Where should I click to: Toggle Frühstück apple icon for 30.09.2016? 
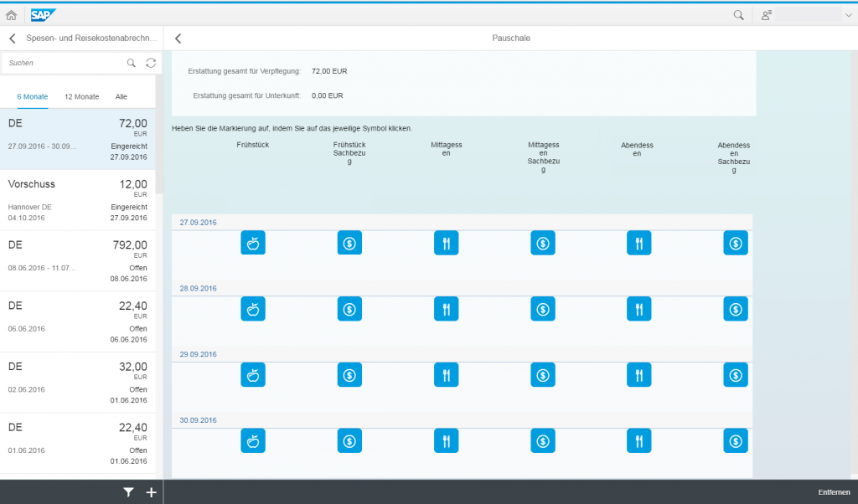[253, 440]
